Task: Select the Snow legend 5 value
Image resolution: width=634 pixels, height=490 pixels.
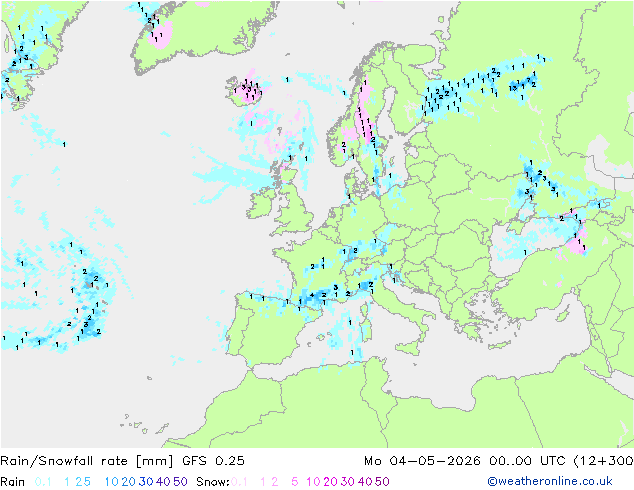Action: [x=295, y=482]
